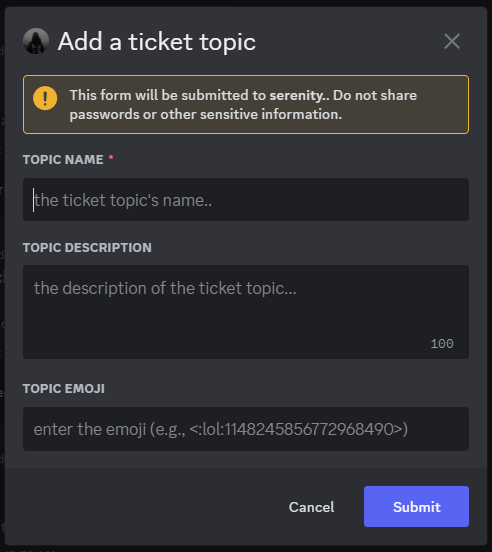Viewport: 492px width, 552px height.
Task: Cancel the ticket topic form
Action: pyautogui.click(x=311, y=507)
